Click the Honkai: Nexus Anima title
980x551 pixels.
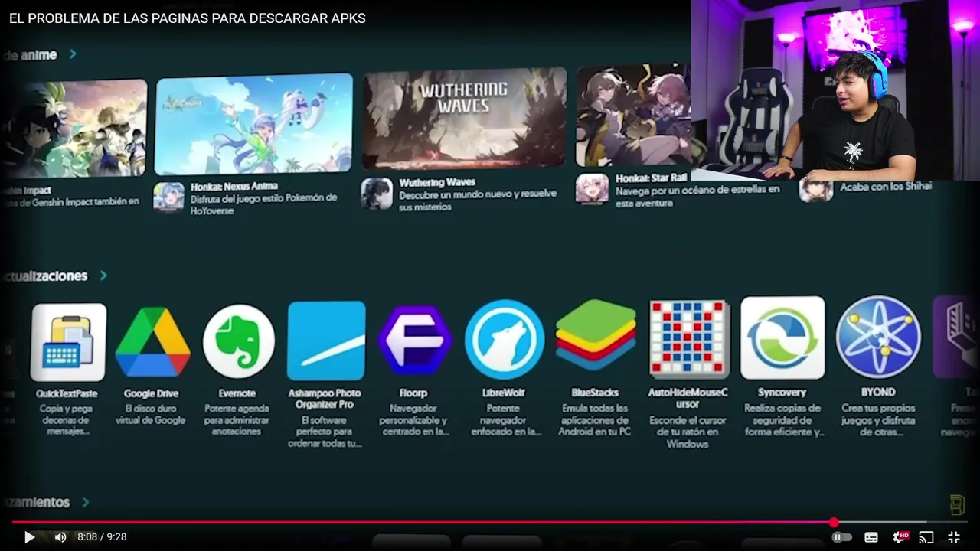coord(234,186)
